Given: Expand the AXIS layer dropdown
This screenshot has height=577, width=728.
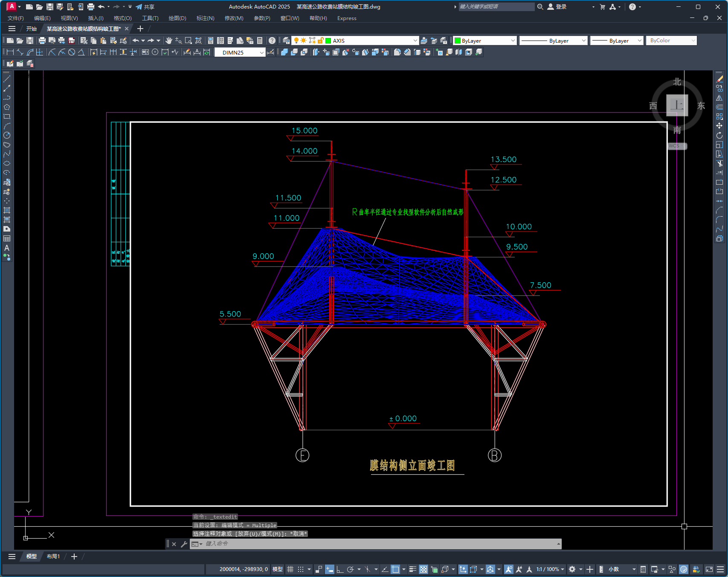Looking at the screenshot, I should (x=415, y=41).
